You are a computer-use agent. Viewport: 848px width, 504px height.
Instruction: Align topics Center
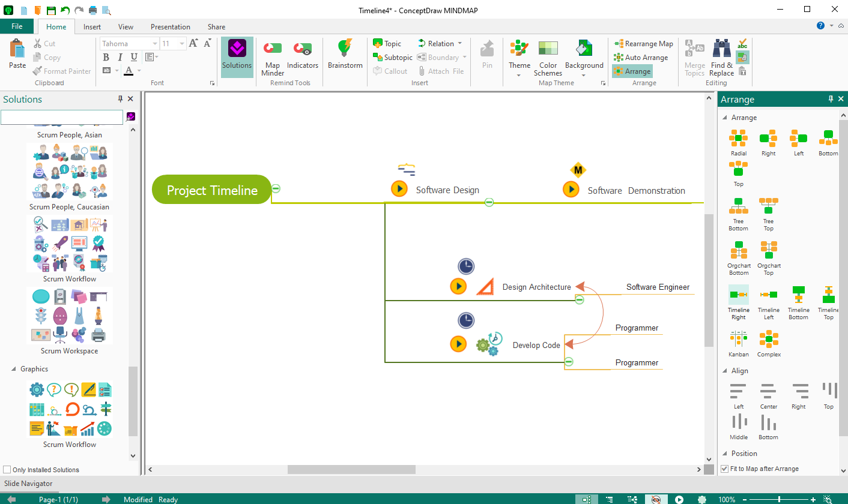coord(768,396)
